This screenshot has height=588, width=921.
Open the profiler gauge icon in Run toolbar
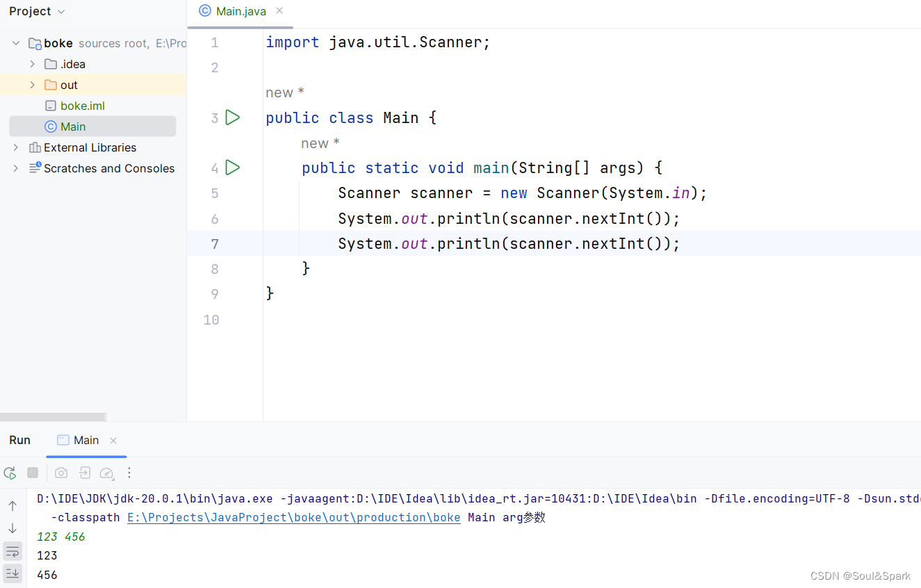107,473
